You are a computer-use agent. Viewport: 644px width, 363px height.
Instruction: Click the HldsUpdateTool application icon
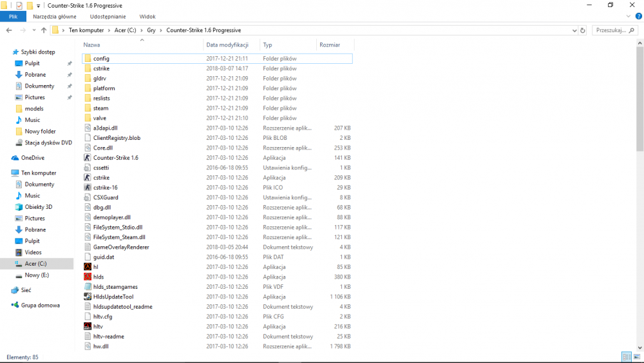pos(88,297)
